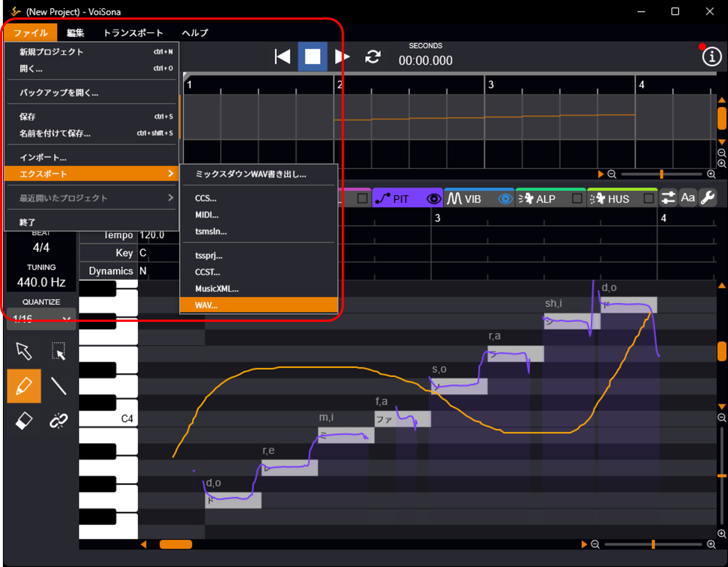Enable the HUS parameter checkbox
Screen dimensions: 728x567
point(648,198)
